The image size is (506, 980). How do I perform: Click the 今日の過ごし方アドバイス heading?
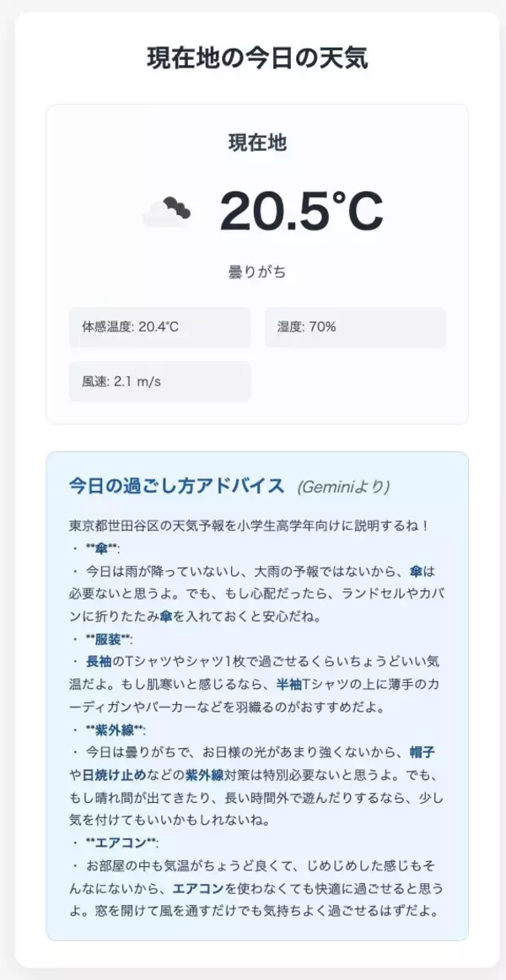(x=176, y=486)
